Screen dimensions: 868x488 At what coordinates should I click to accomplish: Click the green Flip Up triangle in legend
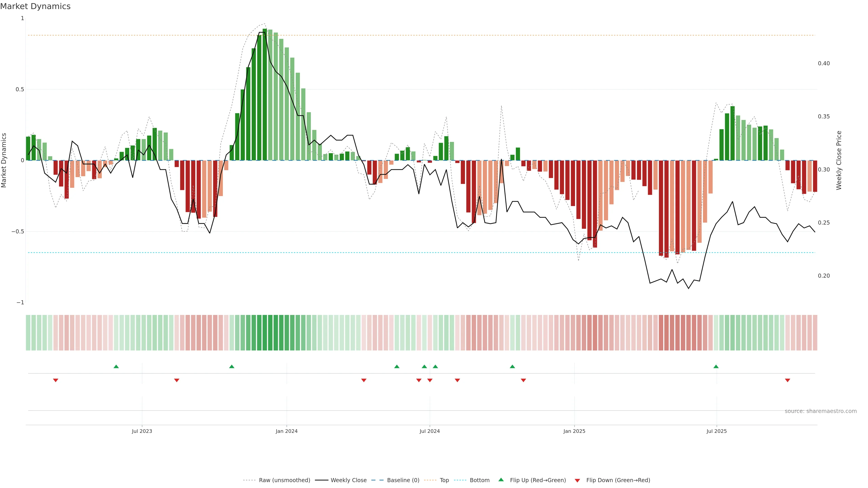pyautogui.click(x=501, y=480)
